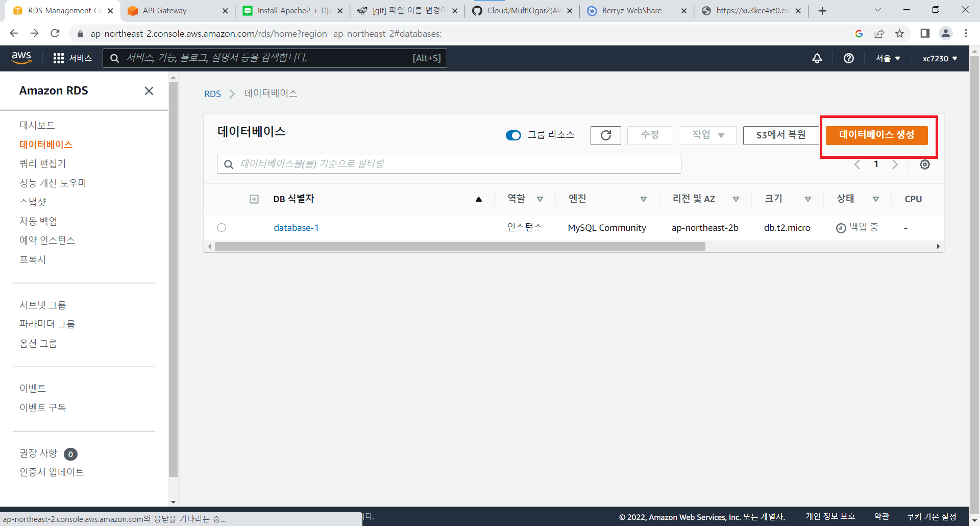Switch to install Apache2 tab
This screenshot has height=526, width=980.
(x=292, y=11)
